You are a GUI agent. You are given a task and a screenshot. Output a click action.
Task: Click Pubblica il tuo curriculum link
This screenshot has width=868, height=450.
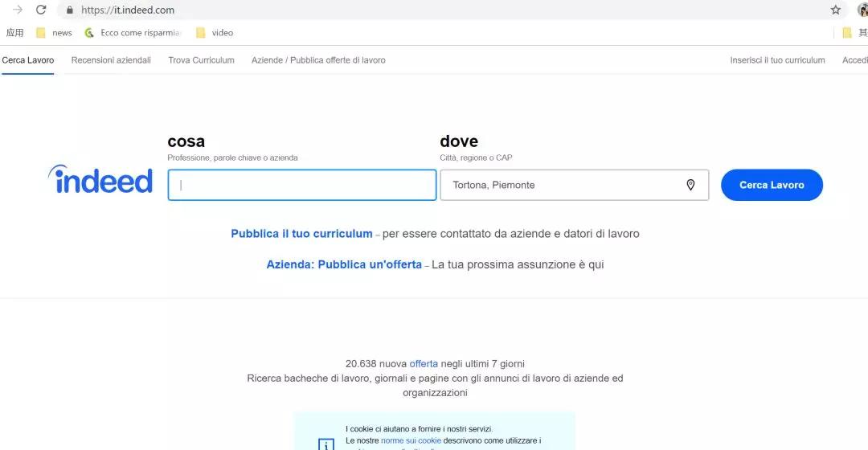tap(301, 234)
